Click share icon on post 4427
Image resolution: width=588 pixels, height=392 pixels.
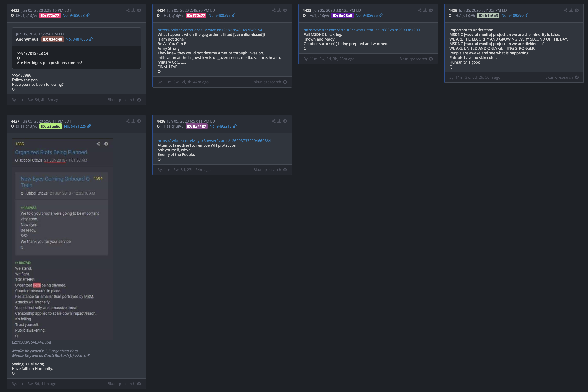(x=128, y=121)
